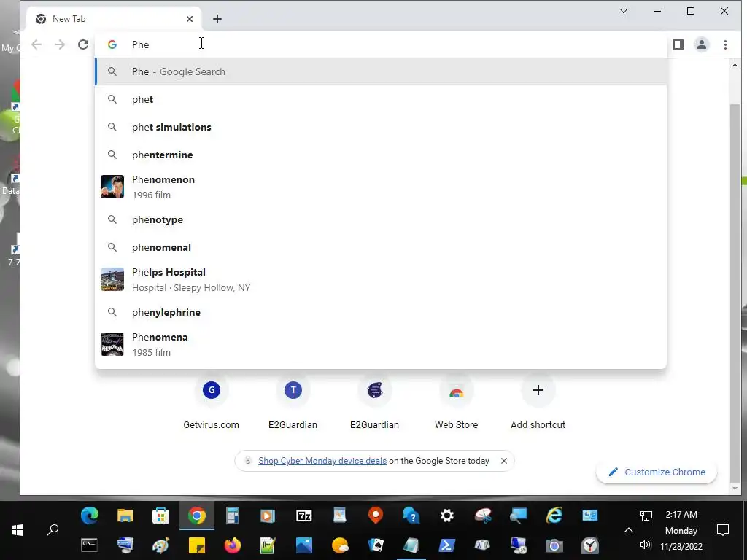The image size is (747, 560).
Task: Open the taskbar clock showing 2:17 AM
Action: tap(681, 530)
